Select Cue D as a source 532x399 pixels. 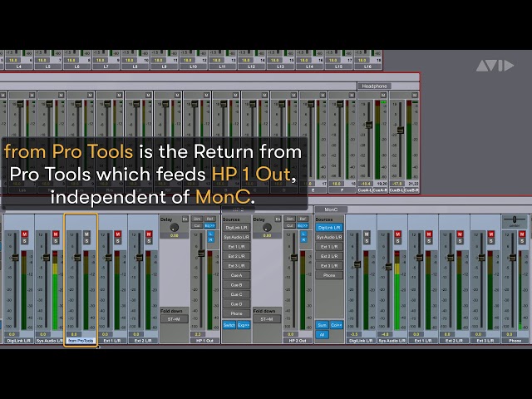[236, 304]
